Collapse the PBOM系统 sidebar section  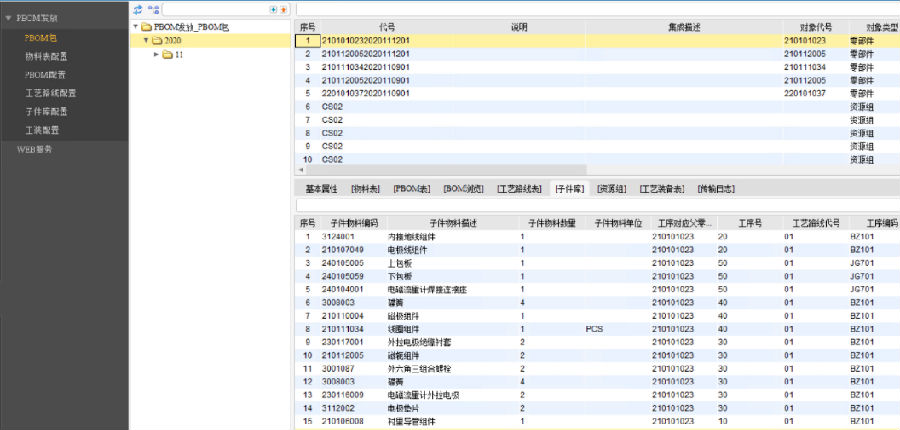click(8, 18)
